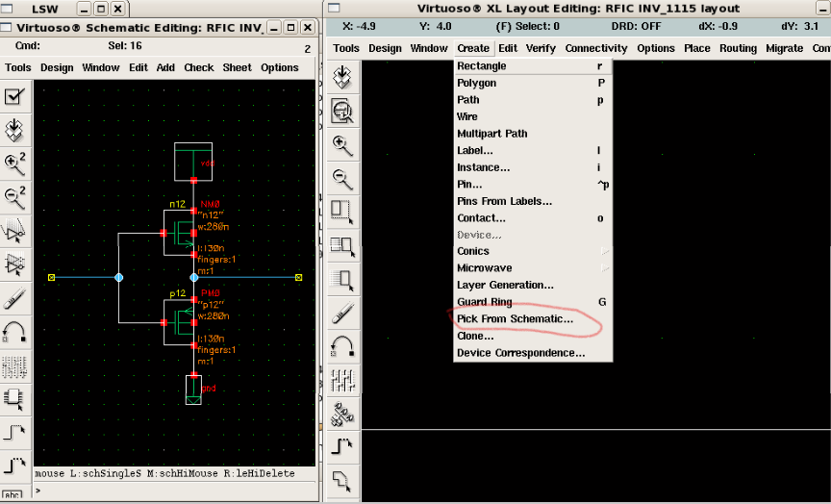831x504 pixels.
Task: Open LSW window menu button in title bar
Action: 7,9
